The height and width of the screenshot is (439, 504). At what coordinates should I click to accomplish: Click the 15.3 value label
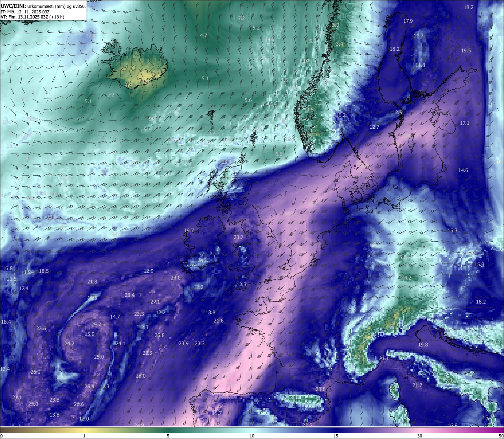[x=452, y=230]
